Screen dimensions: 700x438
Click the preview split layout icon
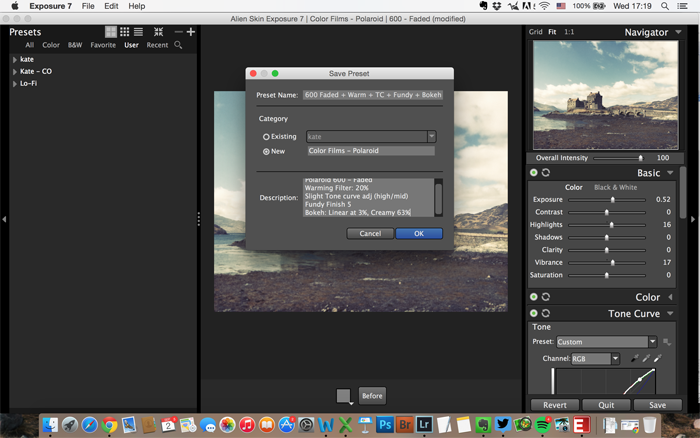click(x=344, y=396)
